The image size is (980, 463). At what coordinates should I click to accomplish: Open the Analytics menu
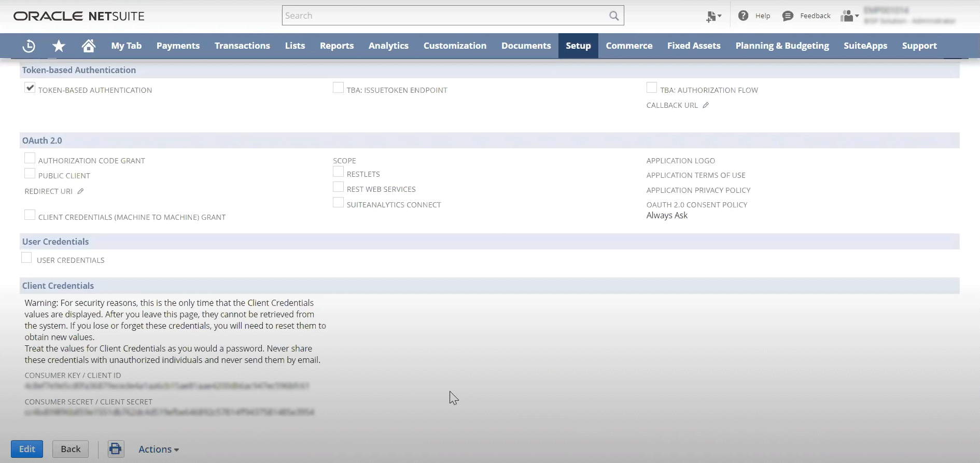click(x=388, y=46)
